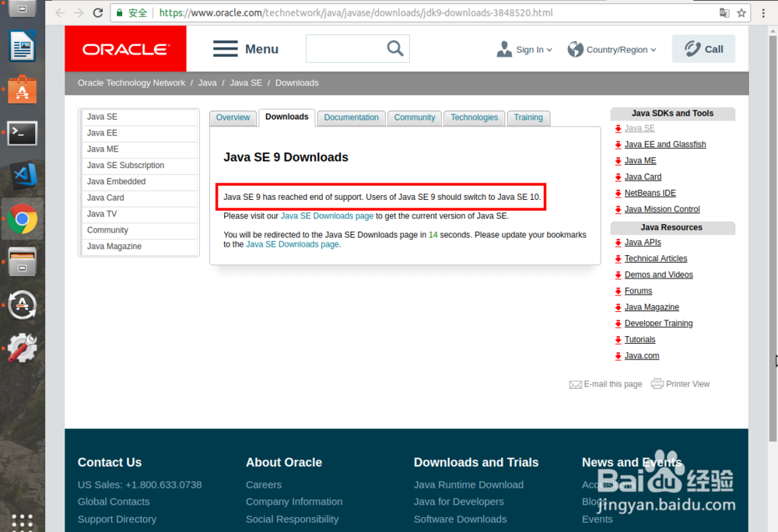Open Visual Studio Code from dock
Screen dimensions: 778x532
coord(24,176)
